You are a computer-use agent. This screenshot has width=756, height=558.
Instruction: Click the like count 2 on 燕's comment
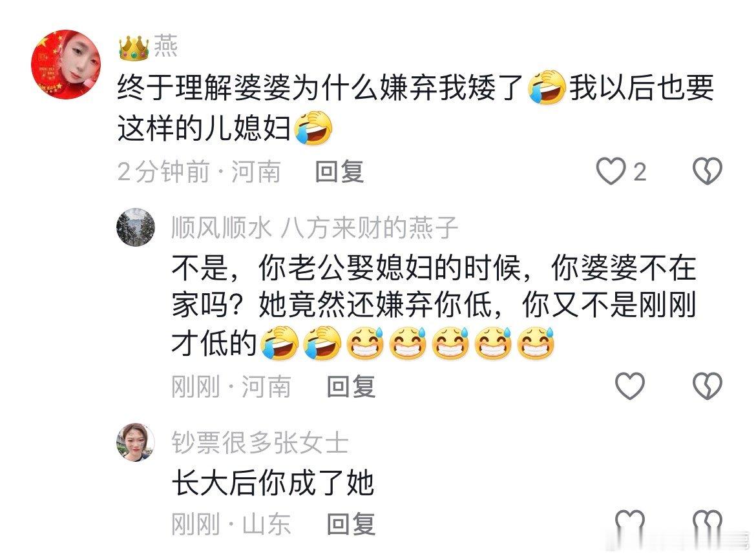click(639, 172)
